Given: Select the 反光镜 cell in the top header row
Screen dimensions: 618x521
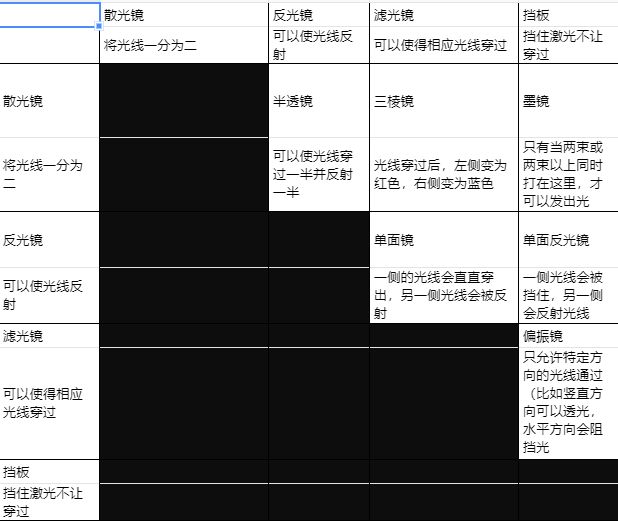Looking at the screenshot, I should (x=319, y=15).
